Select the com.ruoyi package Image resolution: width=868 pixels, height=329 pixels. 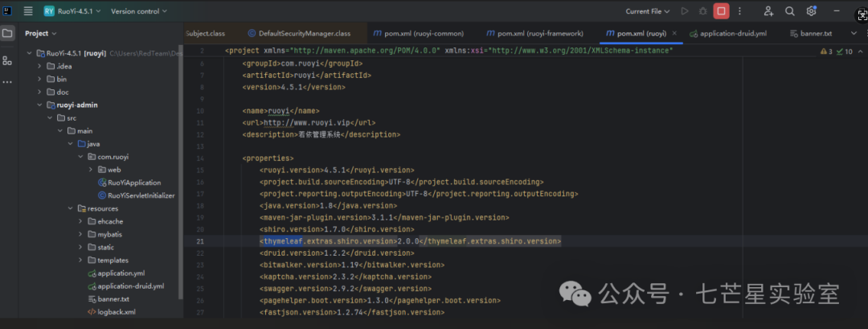108,157
